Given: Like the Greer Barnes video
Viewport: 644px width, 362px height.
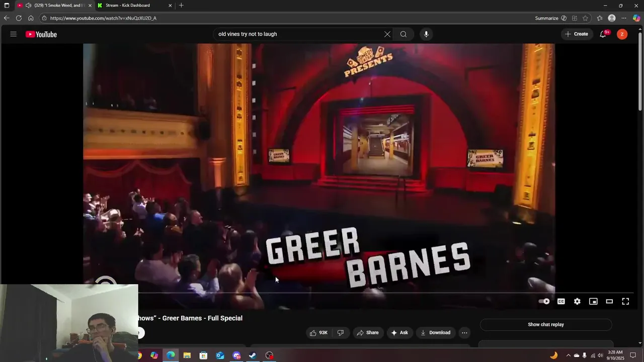Looking at the screenshot, I should click(x=319, y=333).
